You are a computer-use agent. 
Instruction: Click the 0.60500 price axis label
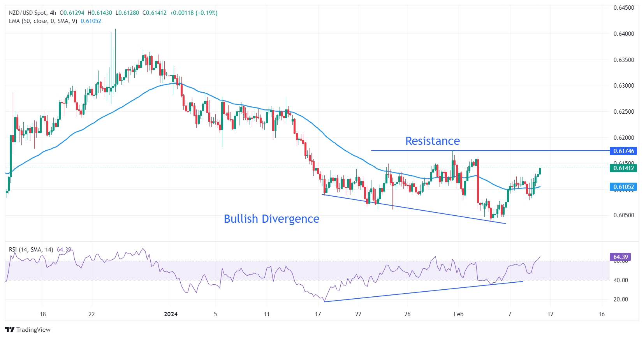click(x=623, y=215)
